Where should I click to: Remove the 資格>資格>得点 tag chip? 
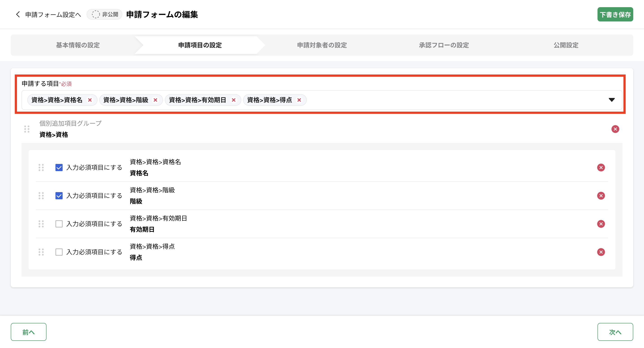coord(299,100)
